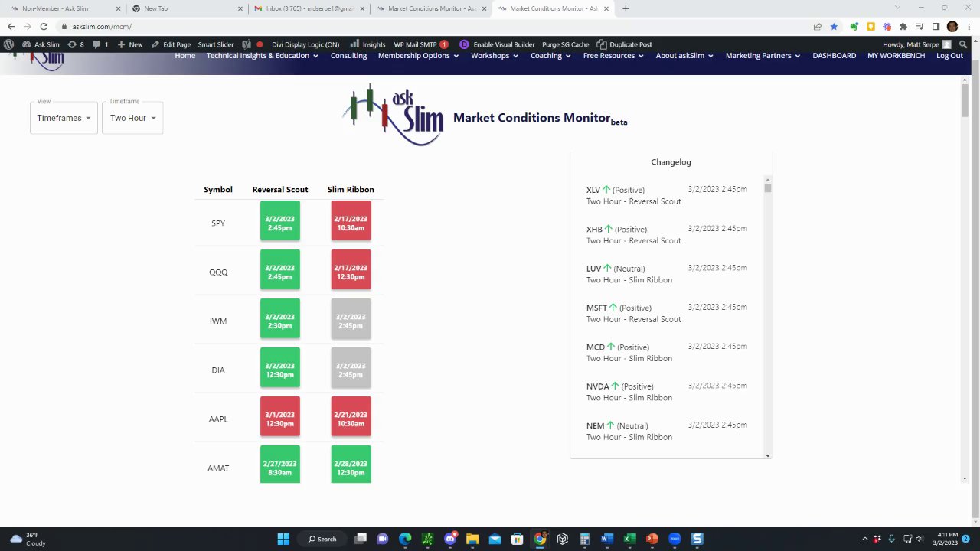This screenshot has height=551, width=980.
Task: Launch Microsoft Edge from the taskbar
Action: pos(405,539)
